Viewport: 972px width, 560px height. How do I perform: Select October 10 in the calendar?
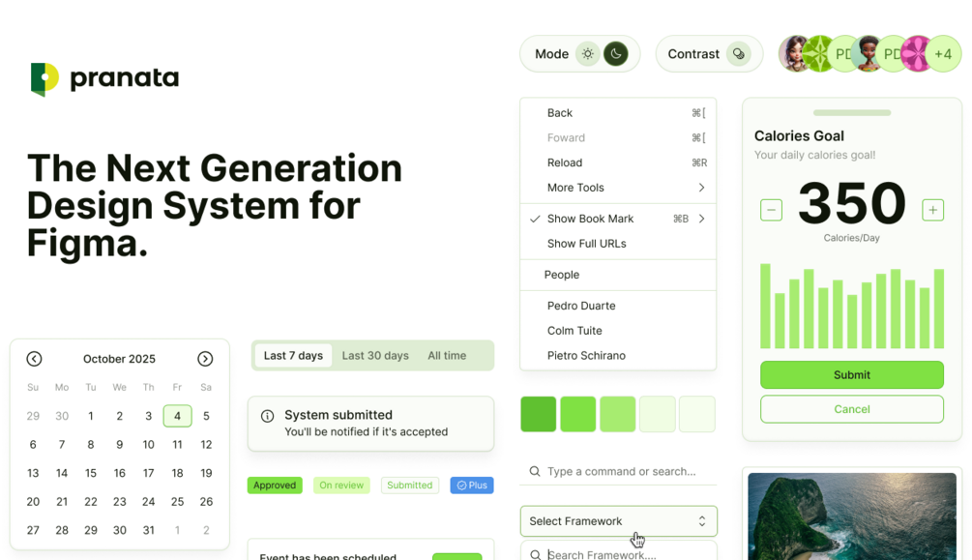click(148, 444)
